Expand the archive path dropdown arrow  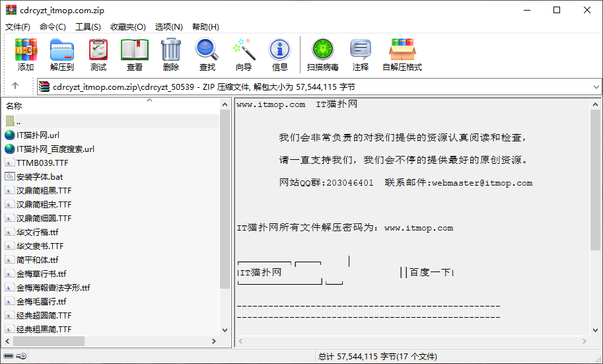(596, 87)
